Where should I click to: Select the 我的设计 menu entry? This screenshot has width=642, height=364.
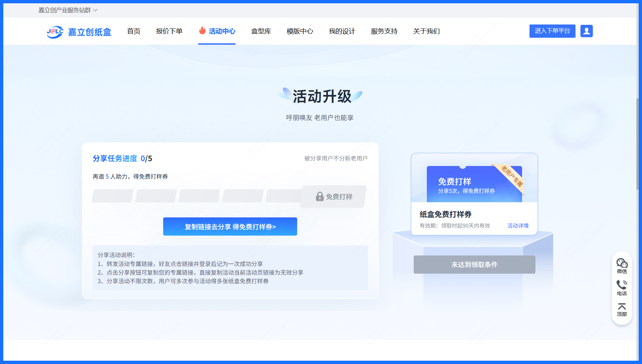click(x=342, y=31)
